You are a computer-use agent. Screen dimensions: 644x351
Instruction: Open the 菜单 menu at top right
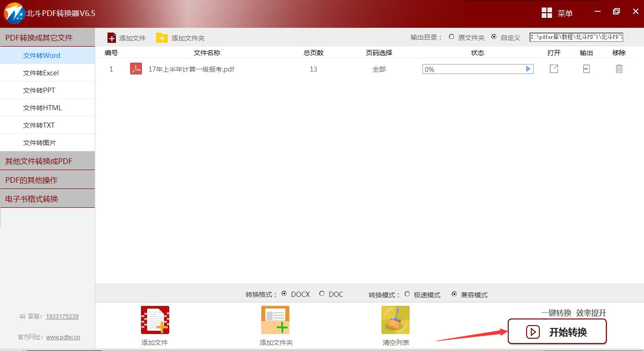[x=558, y=13]
